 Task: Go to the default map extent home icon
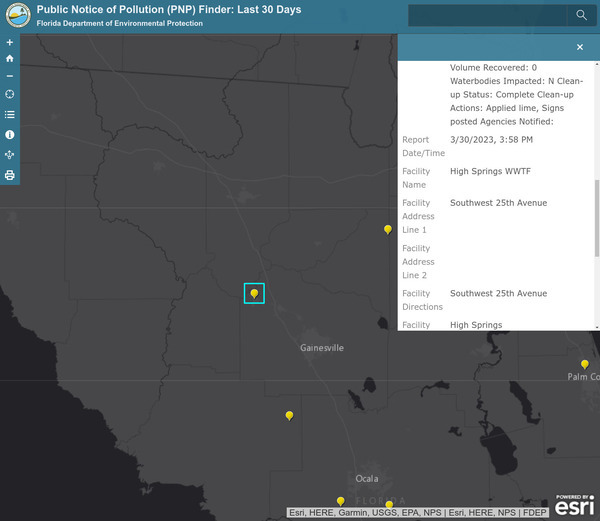click(x=10, y=58)
